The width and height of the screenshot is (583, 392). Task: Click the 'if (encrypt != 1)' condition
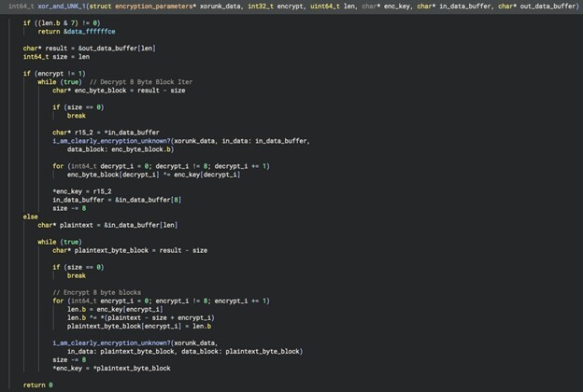54,74
